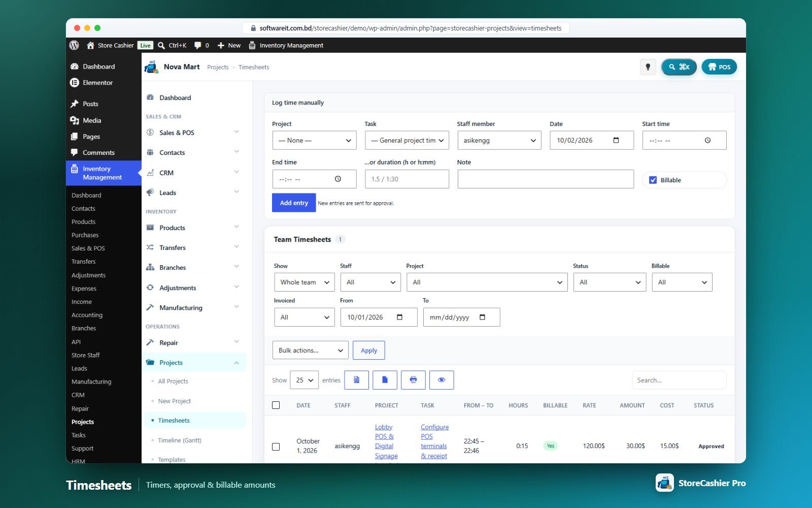Screen dimensions: 812x508
Task: Open the Task dropdown General project time
Action: [x=407, y=140]
